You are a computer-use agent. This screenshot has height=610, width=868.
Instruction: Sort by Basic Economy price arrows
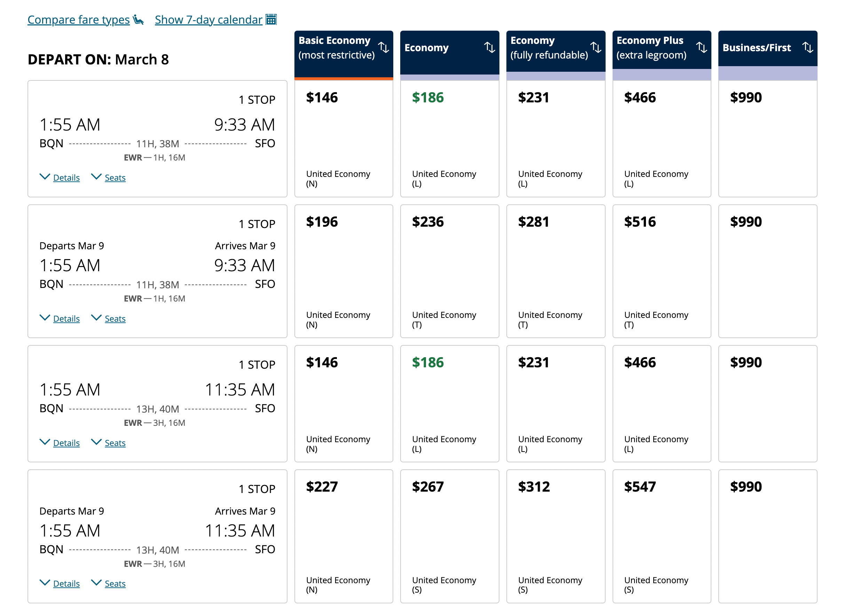(x=384, y=48)
